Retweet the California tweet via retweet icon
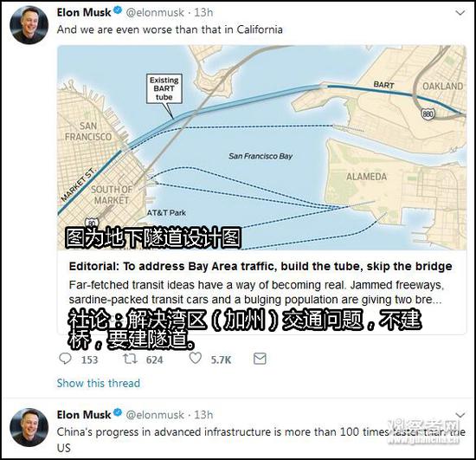Image resolution: width=476 pixels, height=460 pixels. point(130,359)
